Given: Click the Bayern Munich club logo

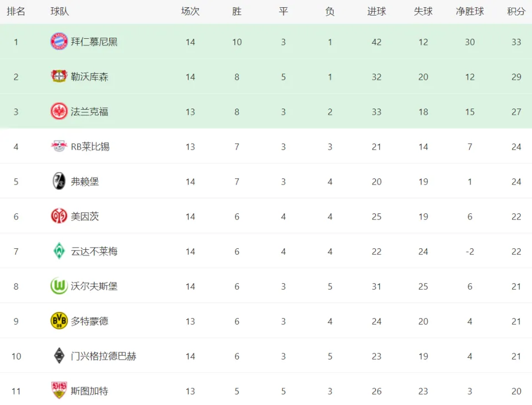Looking at the screenshot, I should (59, 42).
